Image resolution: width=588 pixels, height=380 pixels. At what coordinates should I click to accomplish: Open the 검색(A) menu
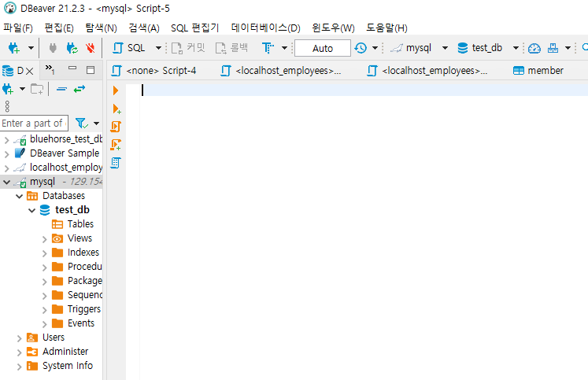(x=144, y=28)
